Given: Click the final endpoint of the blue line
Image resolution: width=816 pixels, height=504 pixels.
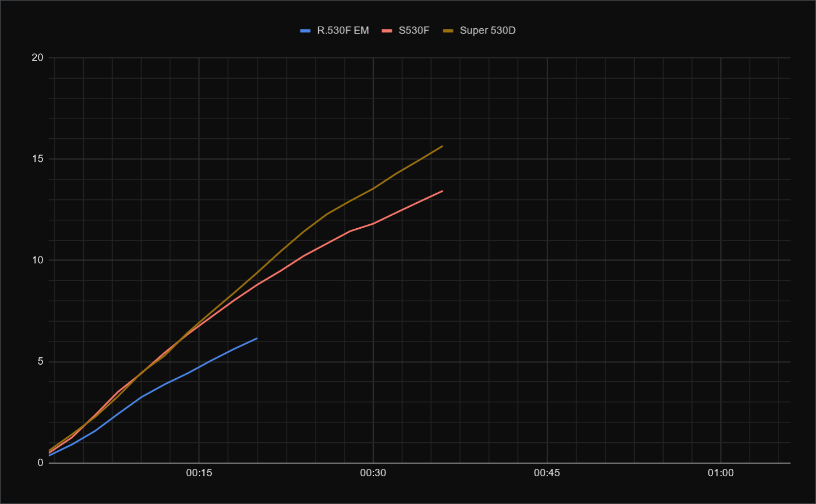Looking at the screenshot, I should tap(257, 339).
